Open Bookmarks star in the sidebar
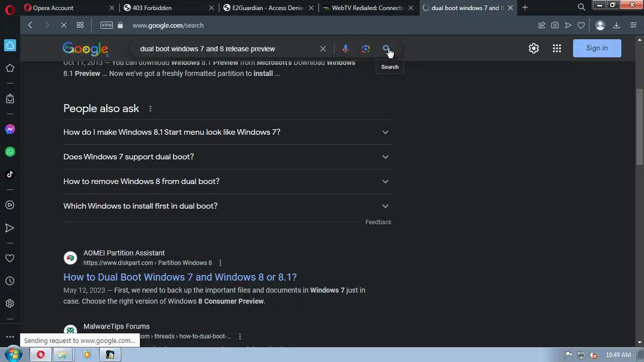 tap(10, 68)
